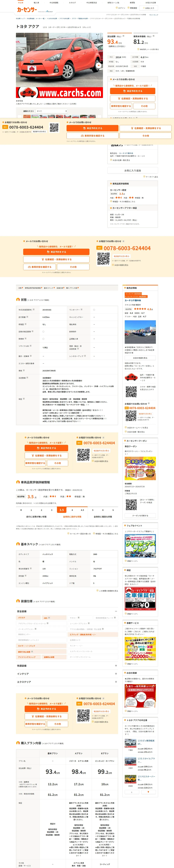Click その他 in sticky bar

point(146,136)
